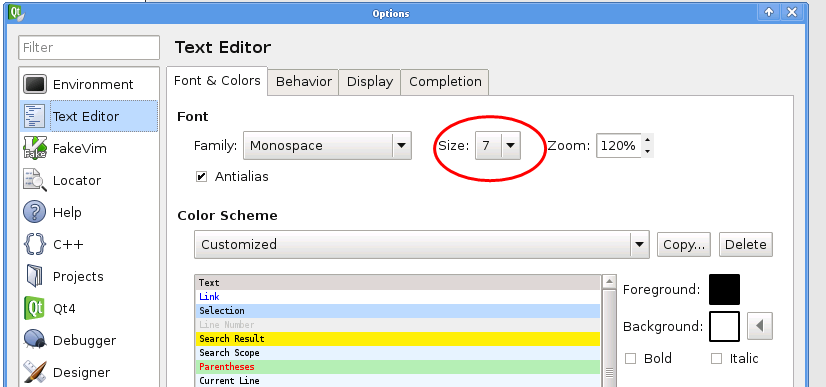The image size is (826, 387).
Task: Decrease Zoom with the down stepper arrow
Action: pos(647,152)
